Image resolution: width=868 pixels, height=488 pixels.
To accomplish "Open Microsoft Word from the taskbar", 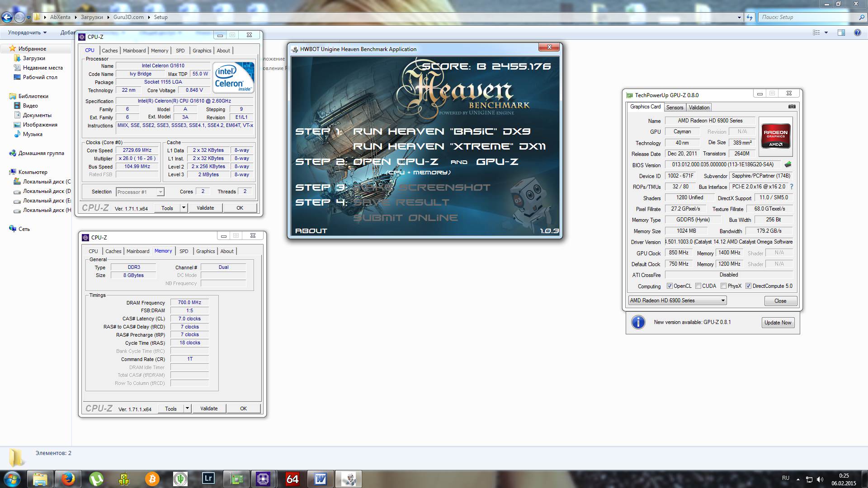I will [x=321, y=479].
